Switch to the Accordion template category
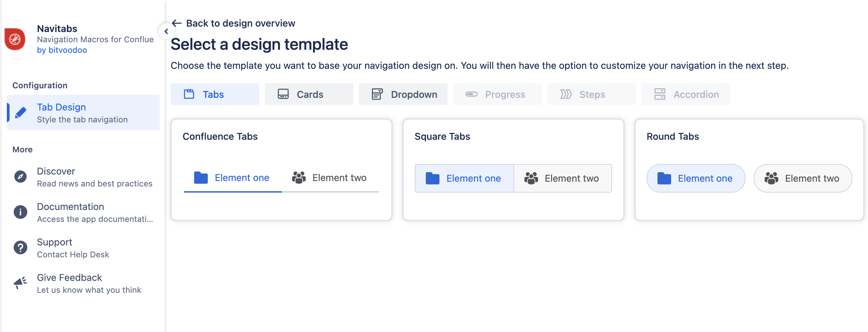 coord(685,94)
